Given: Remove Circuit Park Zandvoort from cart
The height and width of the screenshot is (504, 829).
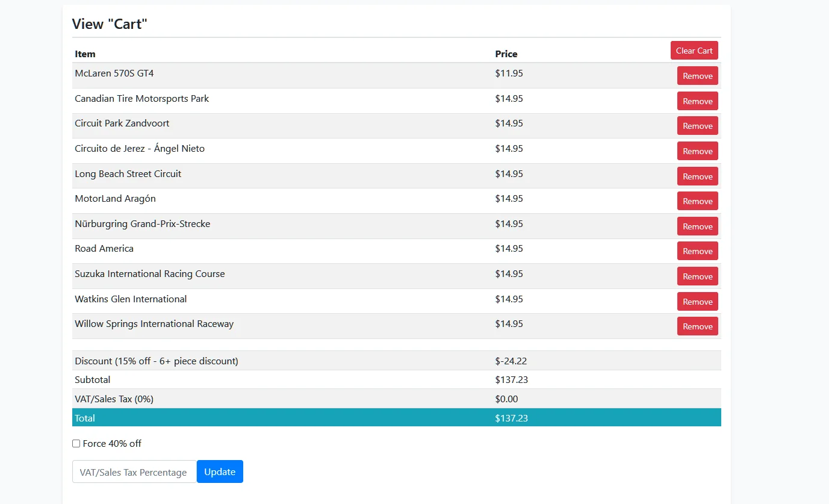Looking at the screenshot, I should click(697, 126).
